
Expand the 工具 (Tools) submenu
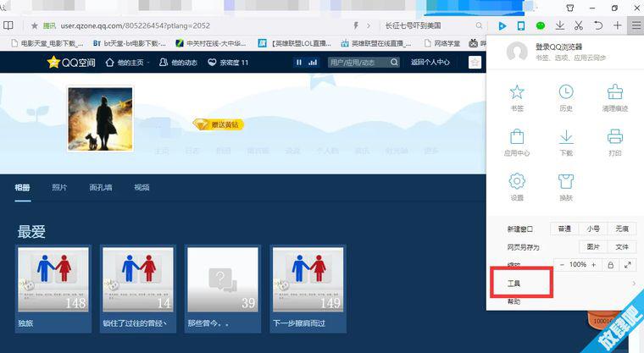pyautogui.click(x=565, y=284)
